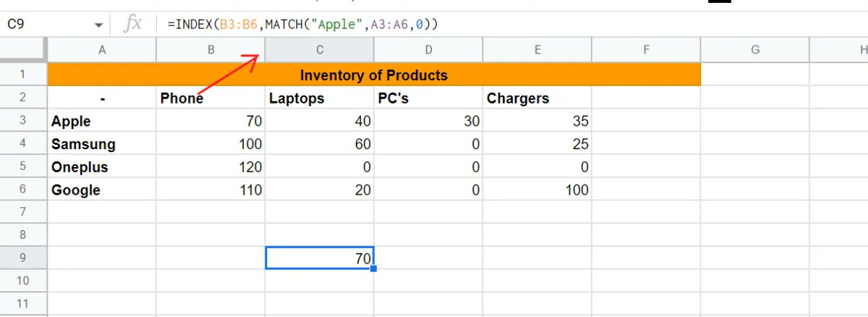Click the Samsung Laptops value 60
The height and width of the screenshot is (317, 868).
coord(320,144)
